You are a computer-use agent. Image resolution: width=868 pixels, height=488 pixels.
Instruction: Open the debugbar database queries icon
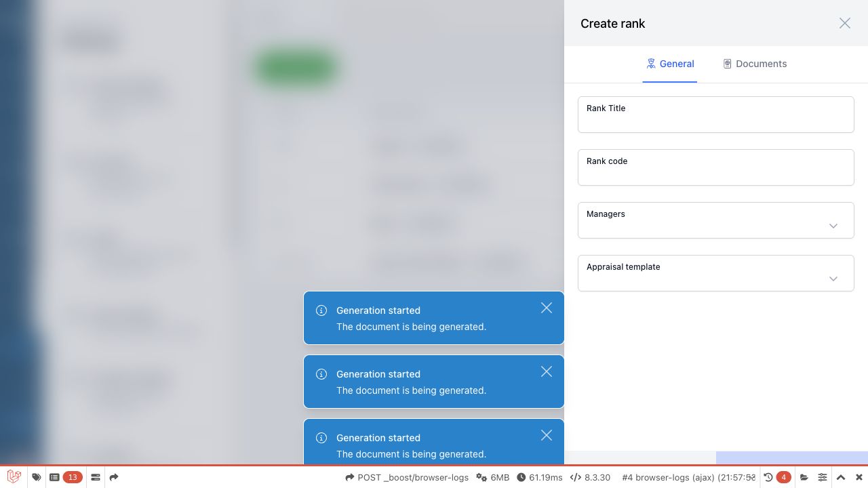[x=96, y=477]
